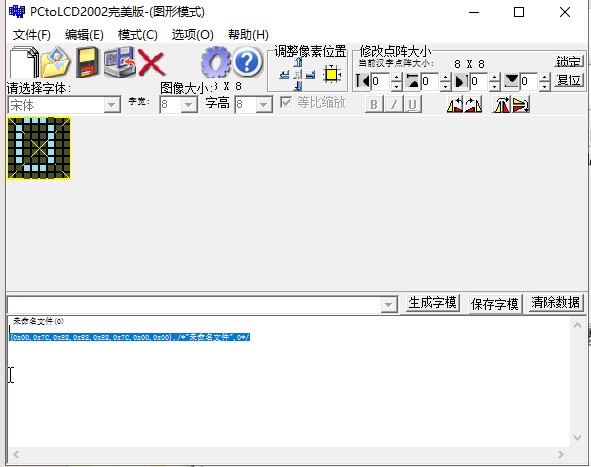Open the 编辑(E) menu

tap(84, 35)
